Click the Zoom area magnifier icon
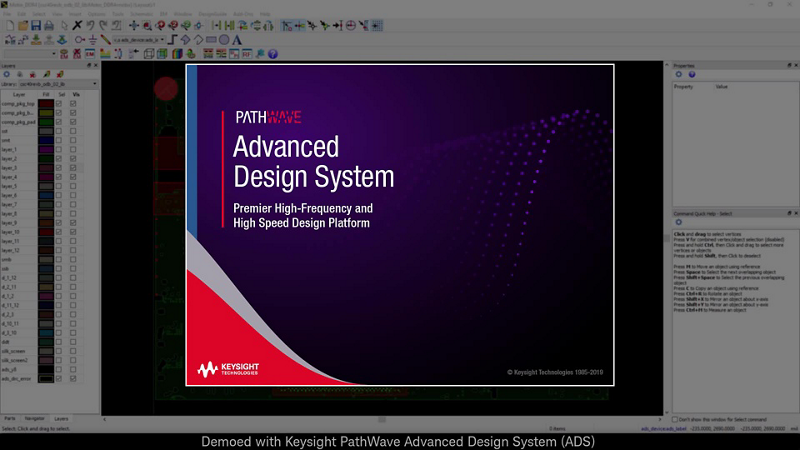This screenshot has height=450, width=800. [x=147, y=25]
